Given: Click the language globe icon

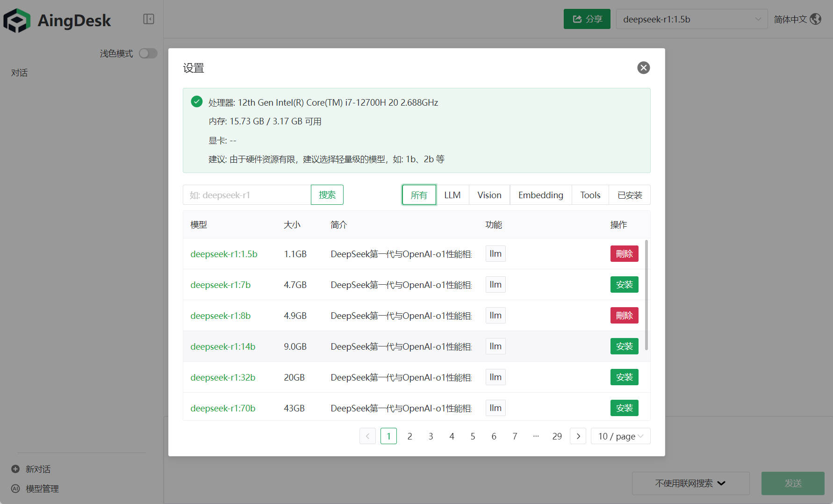Looking at the screenshot, I should [x=816, y=19].
